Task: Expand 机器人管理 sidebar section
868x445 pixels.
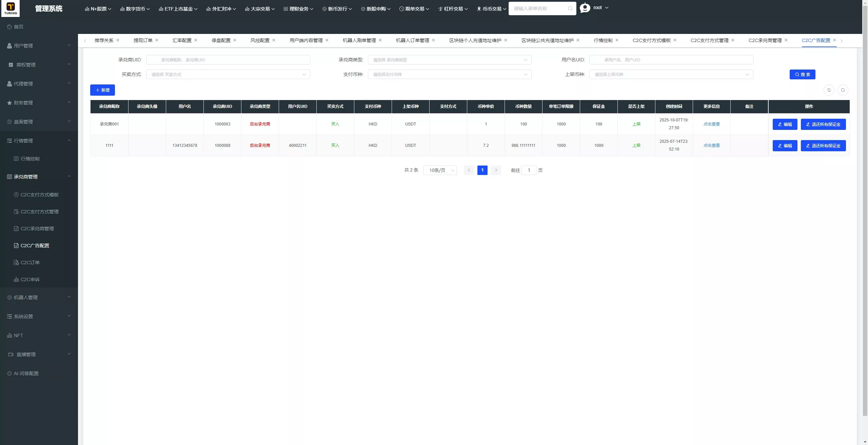Action: coord(39,297)
